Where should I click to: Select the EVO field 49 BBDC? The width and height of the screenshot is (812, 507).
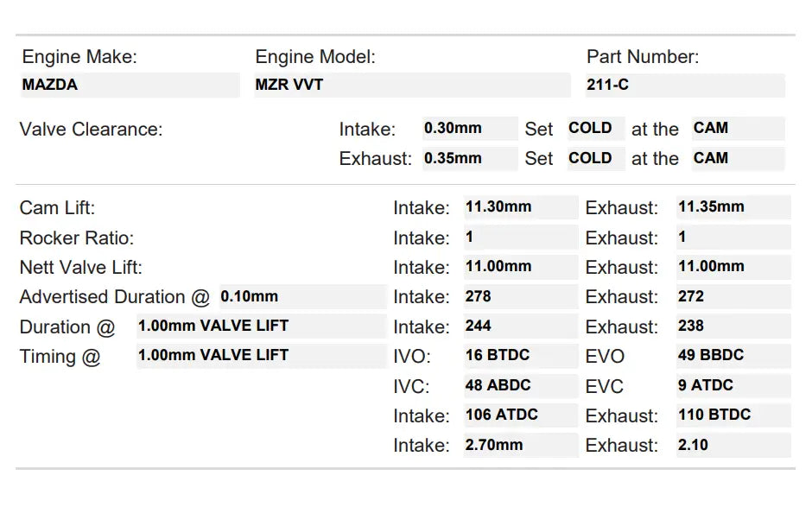coord(733,356)
